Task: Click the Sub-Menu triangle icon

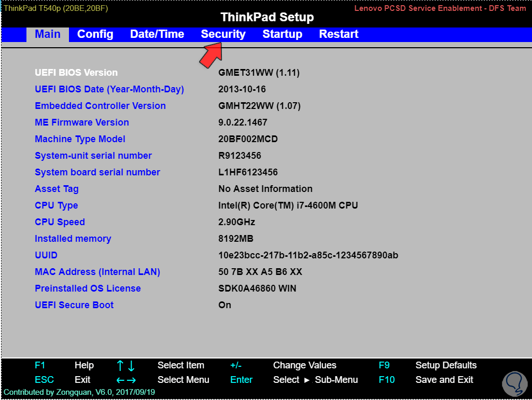Action: click(x=307, y=380)
